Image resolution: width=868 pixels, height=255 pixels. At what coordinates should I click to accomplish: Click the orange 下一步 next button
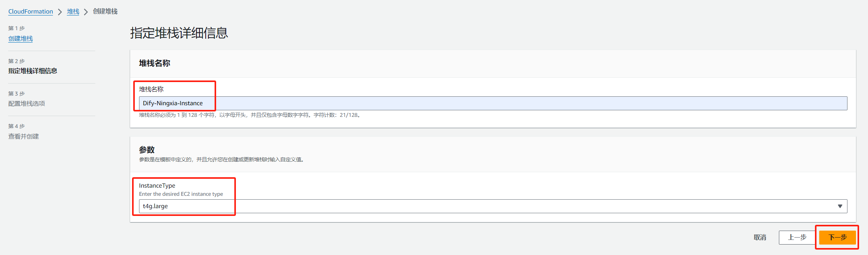(837, 237)
